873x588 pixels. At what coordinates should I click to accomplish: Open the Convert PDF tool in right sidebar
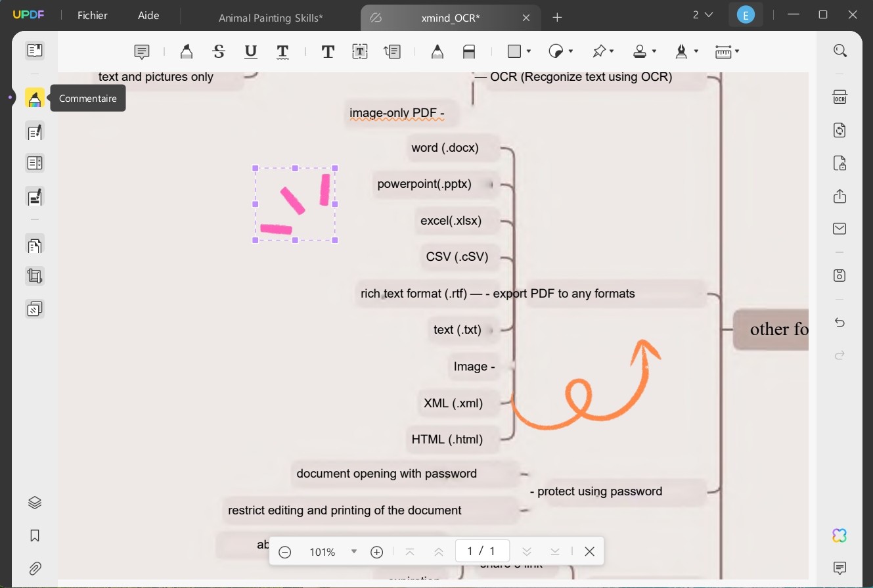click(x=839, y=129)
